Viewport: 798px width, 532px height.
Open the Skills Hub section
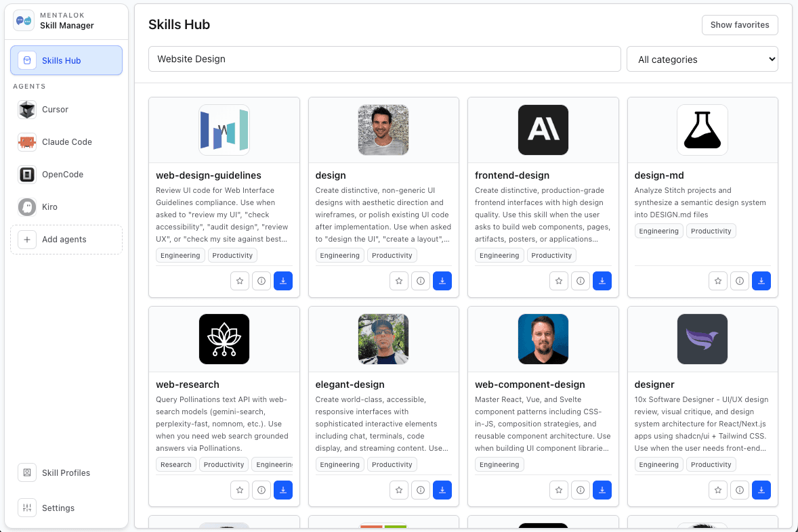point(66,60)
